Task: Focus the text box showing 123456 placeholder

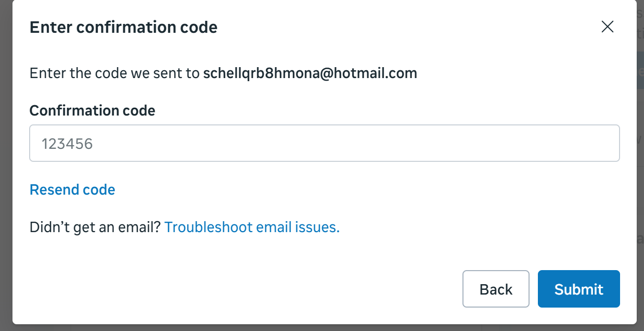Action: click(x=324, y=143)
